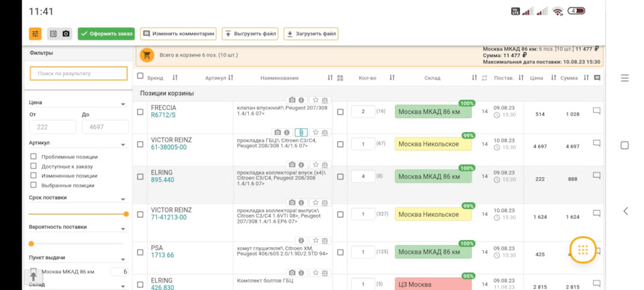This screenshot has height=290, width=644.
Task: Click the price 'До' field showing 4697
Action: tap(105, 127)
